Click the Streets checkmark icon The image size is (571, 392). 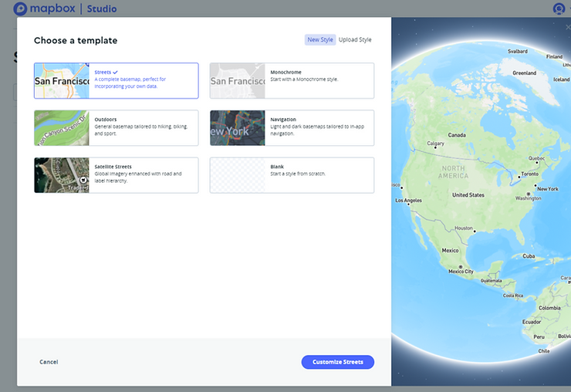coord(115,72)
